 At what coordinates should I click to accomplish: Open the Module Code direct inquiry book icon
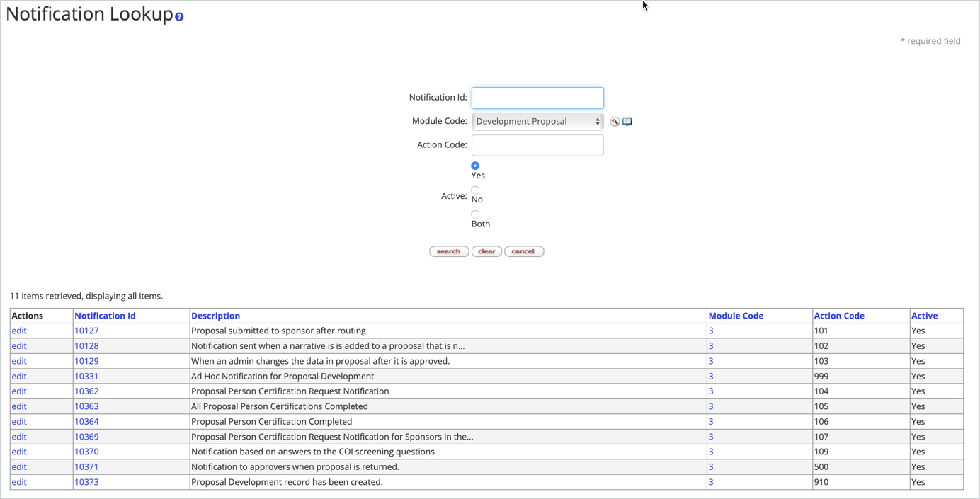click(627, 121)
